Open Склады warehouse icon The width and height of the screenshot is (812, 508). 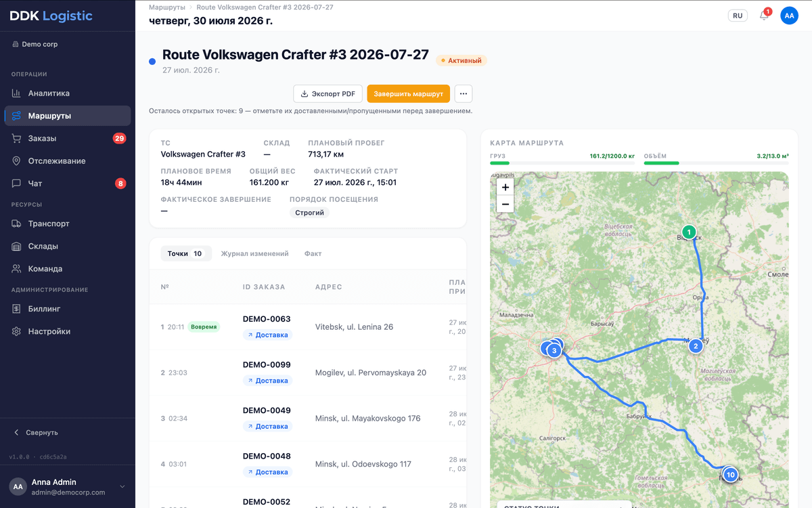point(16,247)
